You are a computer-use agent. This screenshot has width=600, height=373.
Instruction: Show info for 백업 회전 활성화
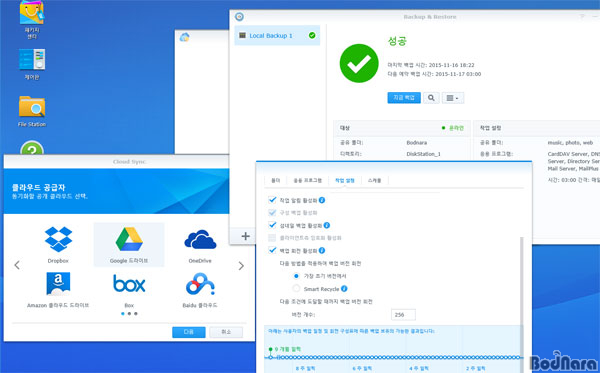[322, 251]
